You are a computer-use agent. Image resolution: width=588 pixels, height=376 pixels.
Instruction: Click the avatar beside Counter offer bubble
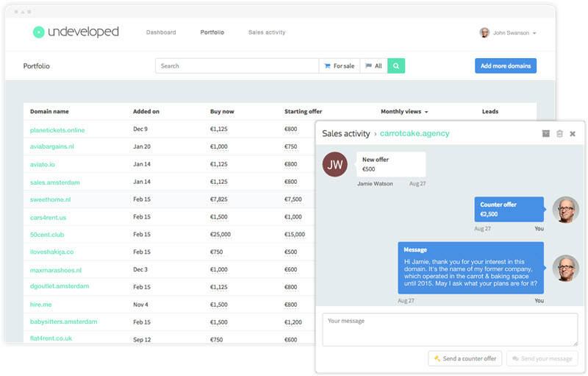(x=566, y=210)
